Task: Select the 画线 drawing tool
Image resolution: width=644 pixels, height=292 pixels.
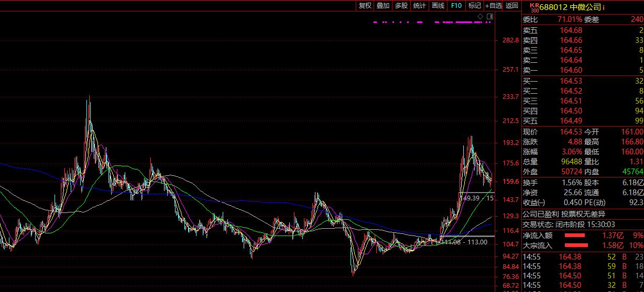Action: (438, 6)
